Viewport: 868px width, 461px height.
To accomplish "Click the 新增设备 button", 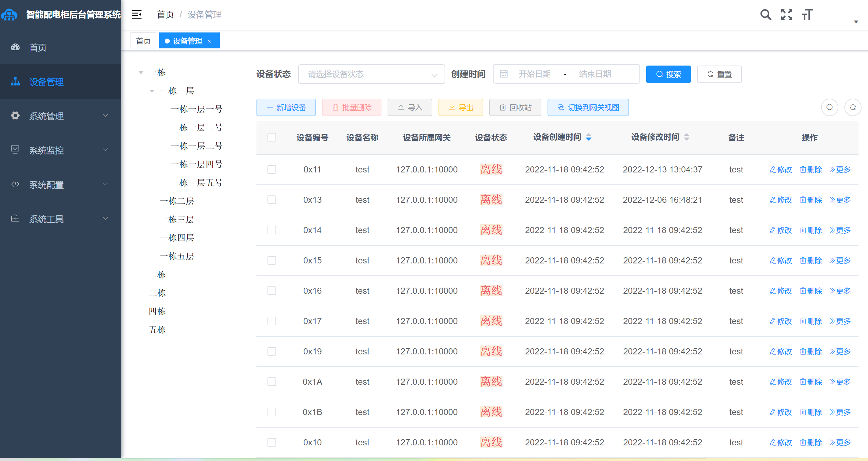I will point(286,107).
